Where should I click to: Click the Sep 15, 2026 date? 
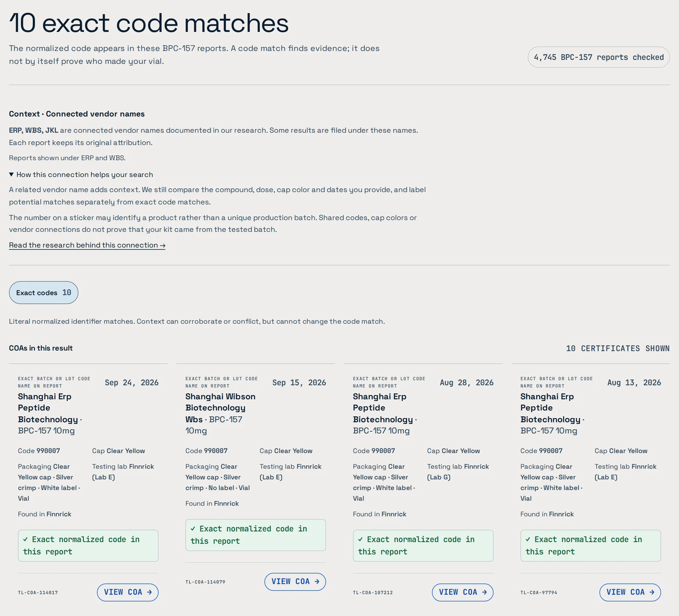299,383
